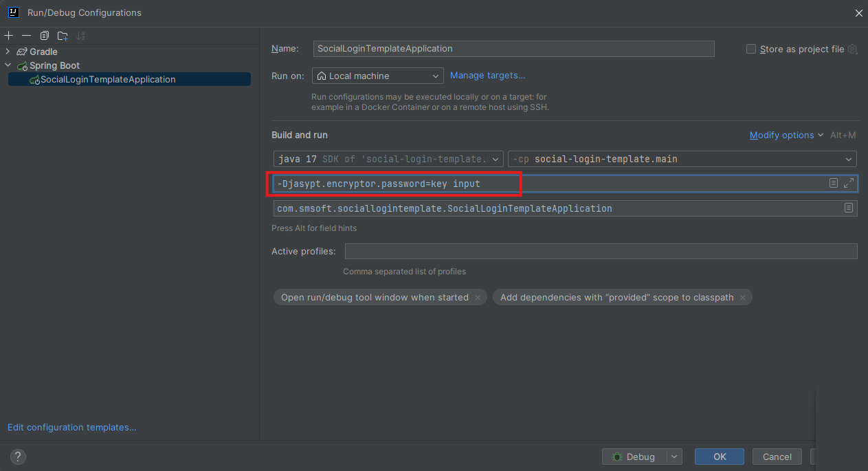Open VM options insert macro list icon
The image size is (868, 471).
click(834, 183)
